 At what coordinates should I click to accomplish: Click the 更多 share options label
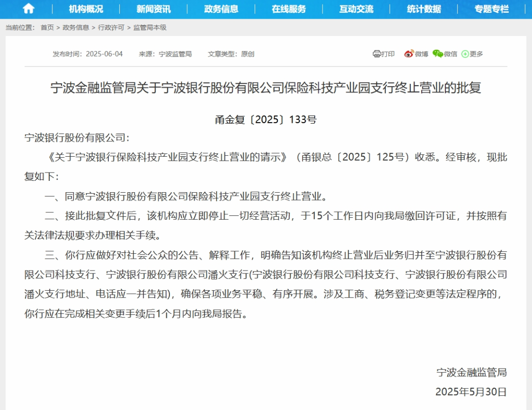(x=476, y=54)
